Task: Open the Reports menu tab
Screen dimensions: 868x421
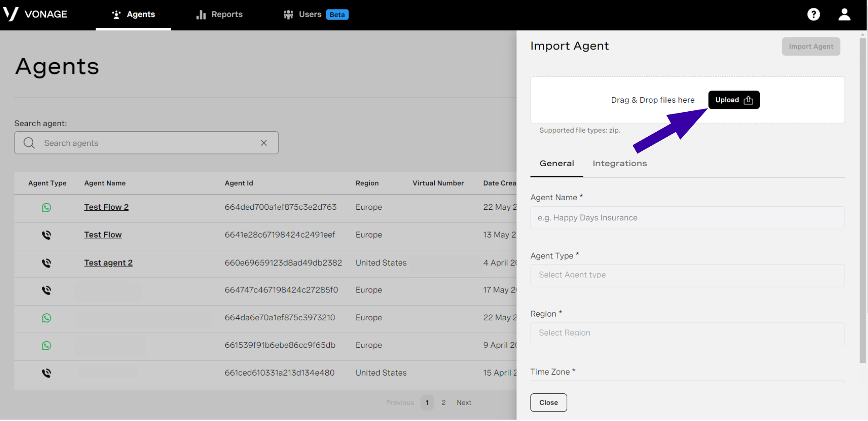Action: click(219, 15)
